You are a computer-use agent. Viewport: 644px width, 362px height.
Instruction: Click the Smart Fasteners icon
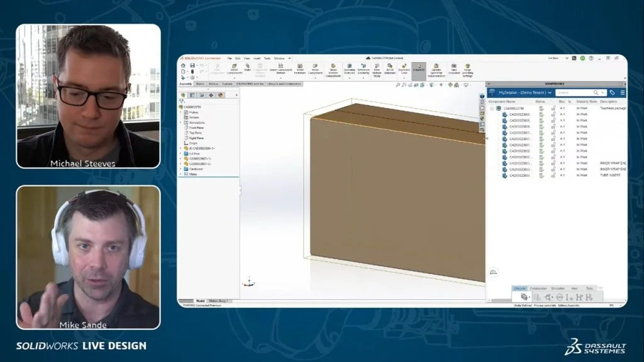tap(300, 67)
